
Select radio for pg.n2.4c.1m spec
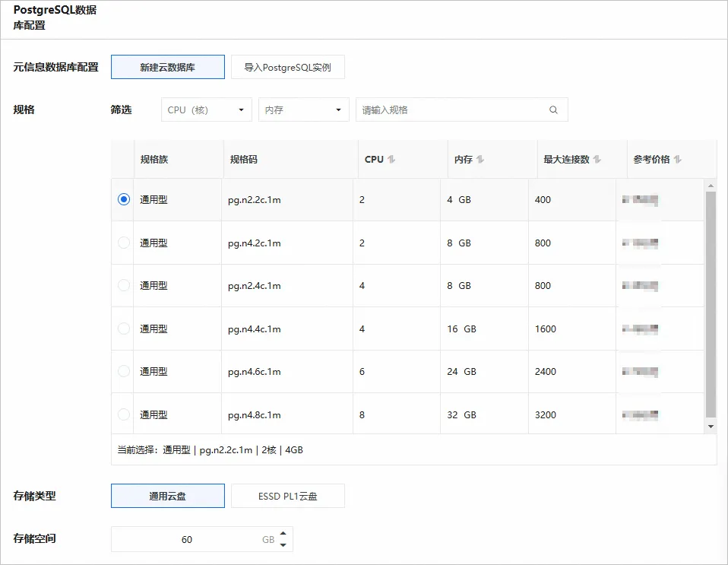pyautogui.click(x=124, y=285)
